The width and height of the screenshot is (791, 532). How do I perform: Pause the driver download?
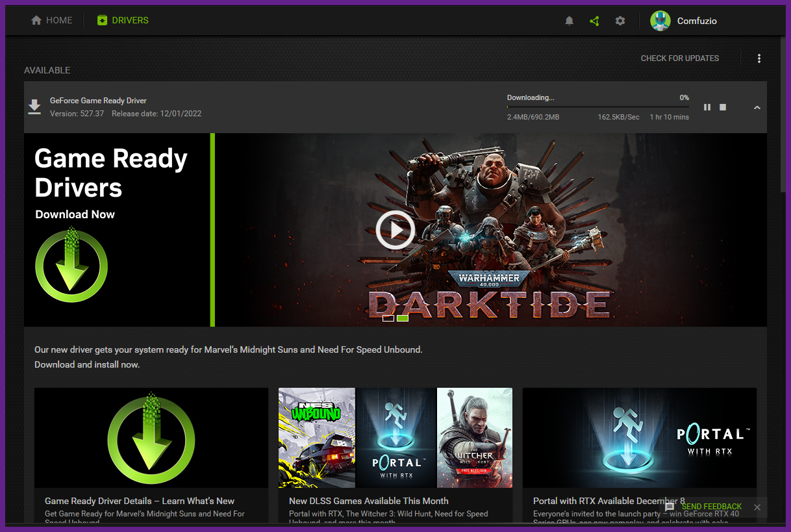tap(707, 107)
